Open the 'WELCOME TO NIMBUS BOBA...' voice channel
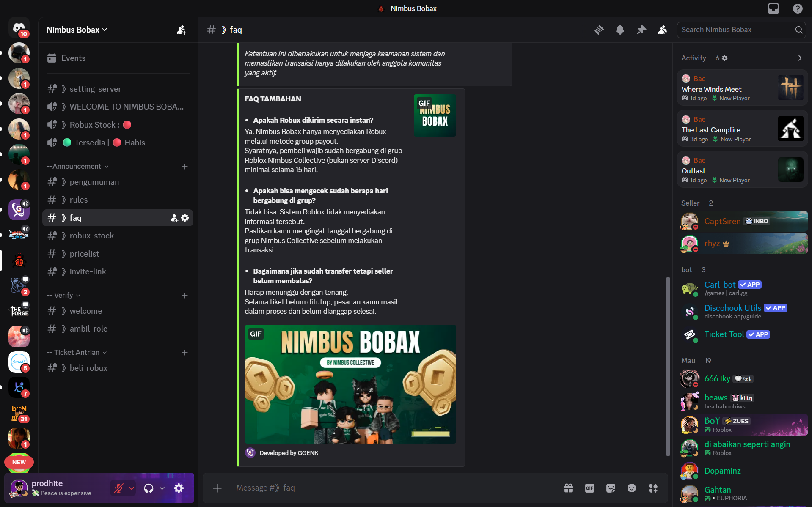The width and height of the screenshot is (812, 507). click(x=118, y=107)
